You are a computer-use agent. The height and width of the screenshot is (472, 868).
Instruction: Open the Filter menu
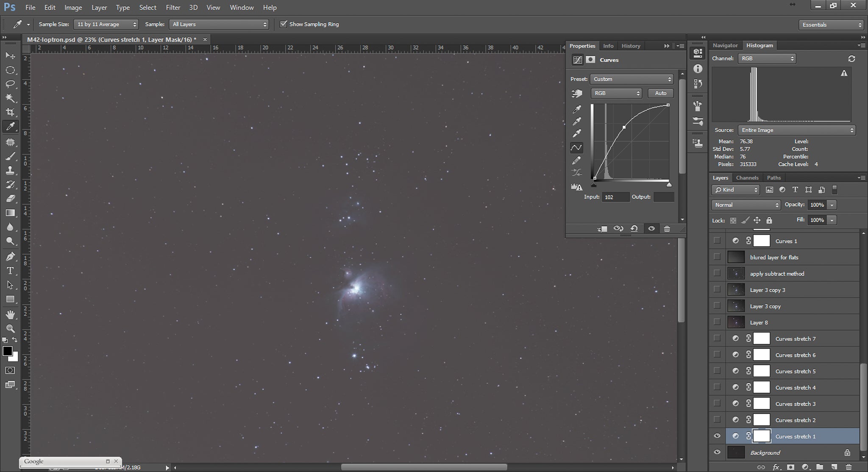point(173,7)
